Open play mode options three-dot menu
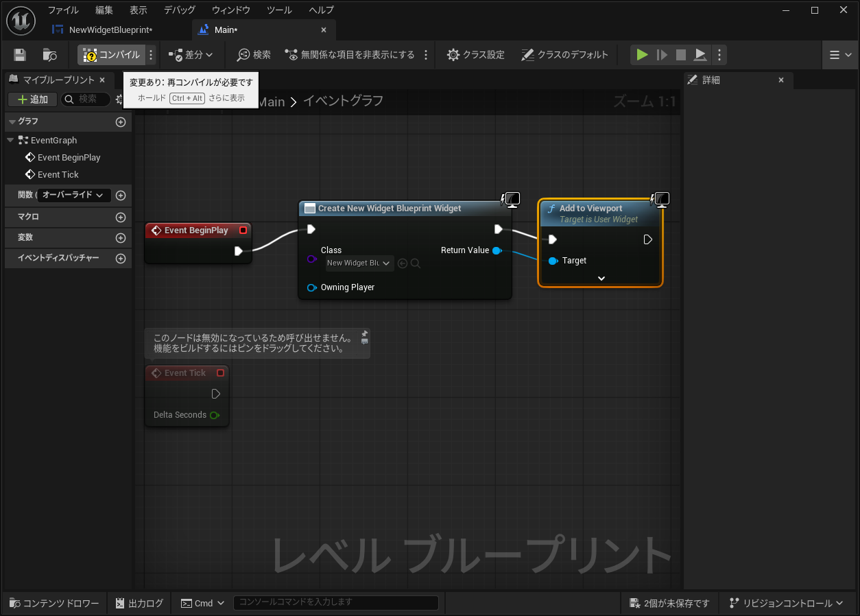This screenshot has width=860, height=616. 719,55
